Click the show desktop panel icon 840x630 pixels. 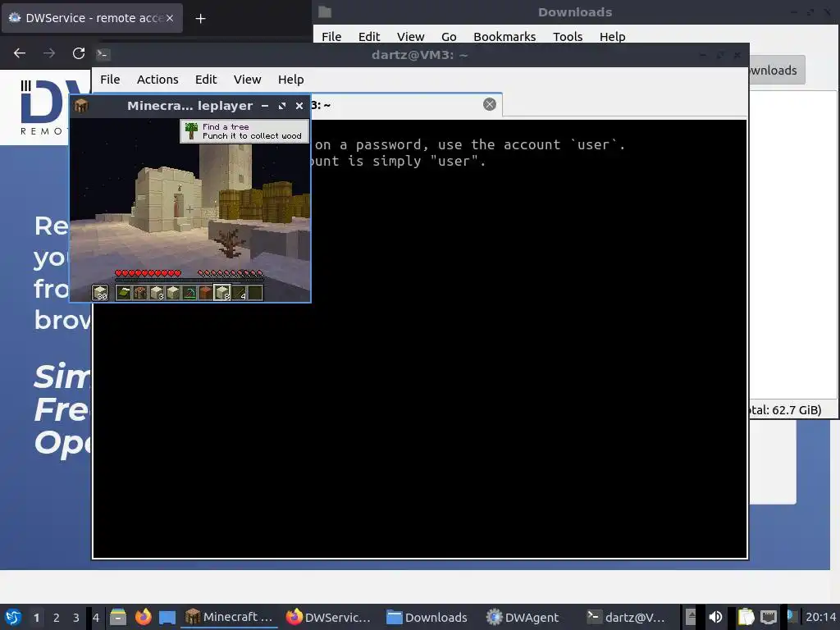pos(167,617)
